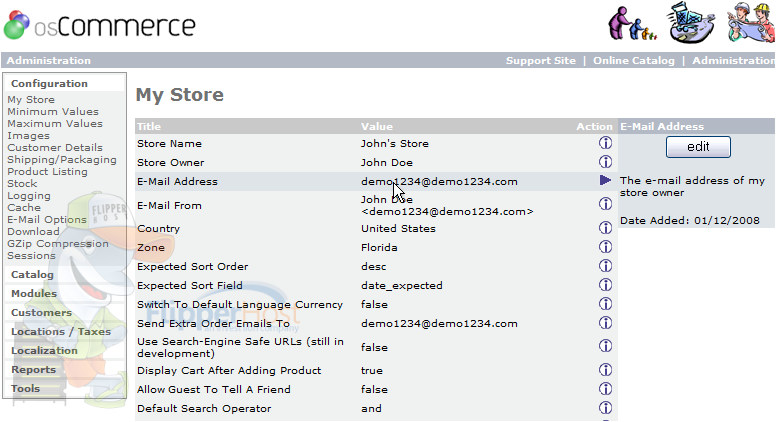Expand the Modules menu section

(34, 293)
